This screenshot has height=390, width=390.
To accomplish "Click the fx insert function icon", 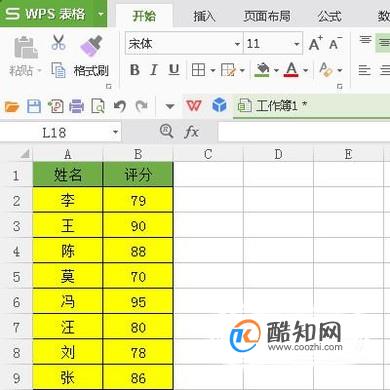I will 191,131.
